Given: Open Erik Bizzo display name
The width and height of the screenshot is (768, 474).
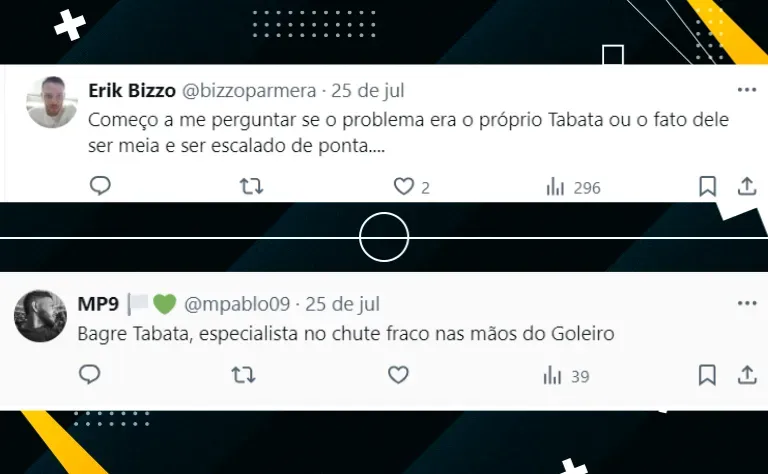Looking at the screenshot, I should [132, 91].
